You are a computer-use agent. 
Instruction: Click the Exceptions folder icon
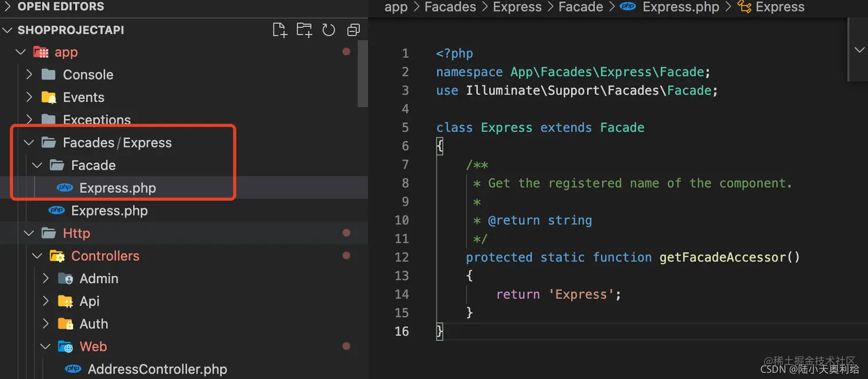tap(49, 120)
